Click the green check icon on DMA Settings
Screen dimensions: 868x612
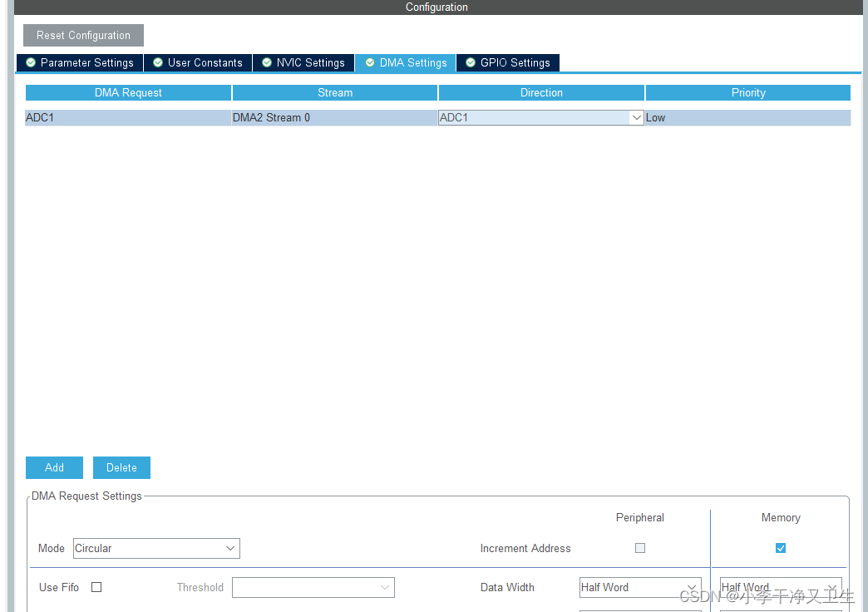pos(370,62)
